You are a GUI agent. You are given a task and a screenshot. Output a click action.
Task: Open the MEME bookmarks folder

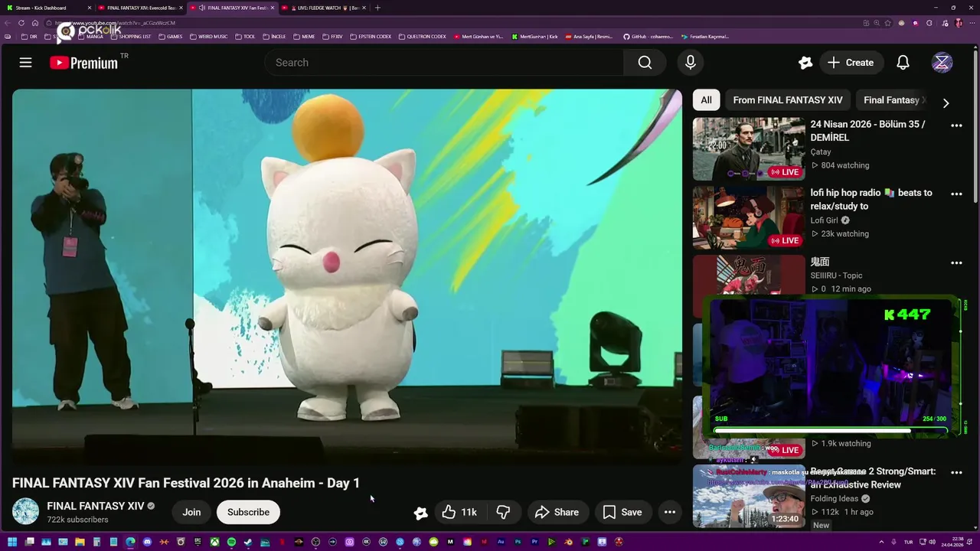click(x=304, y=37)
